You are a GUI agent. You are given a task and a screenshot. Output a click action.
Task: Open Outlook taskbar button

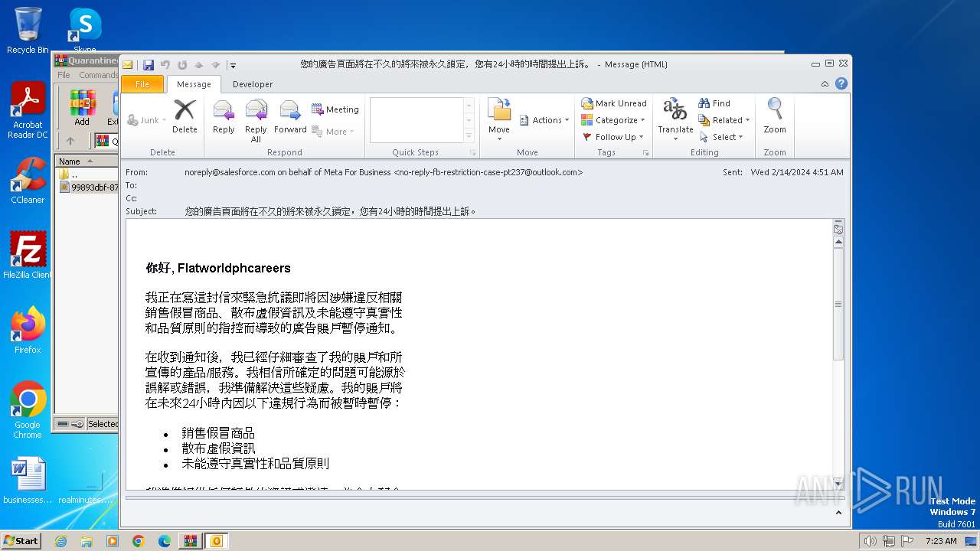(217, 541)
